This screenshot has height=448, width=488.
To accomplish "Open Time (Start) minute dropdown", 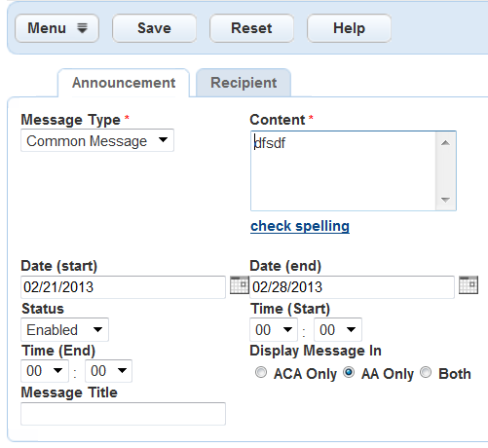I will pos(338,330).
